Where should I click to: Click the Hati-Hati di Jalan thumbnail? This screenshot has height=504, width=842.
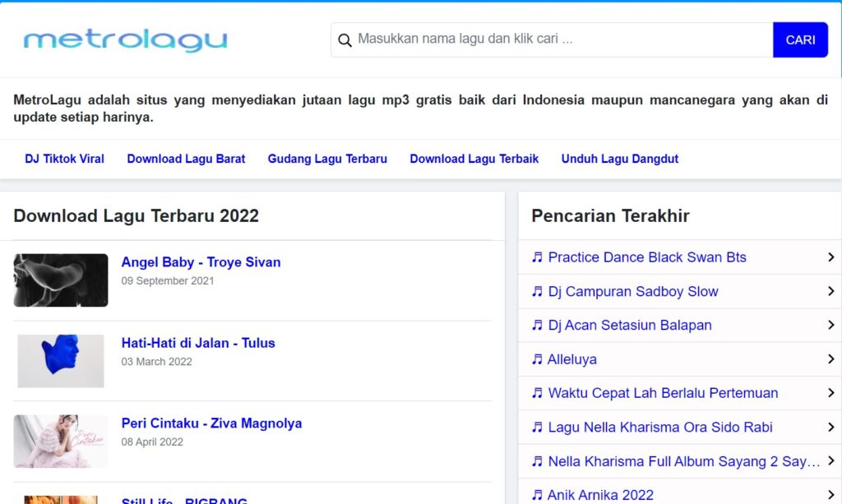(x=61, y=361)
